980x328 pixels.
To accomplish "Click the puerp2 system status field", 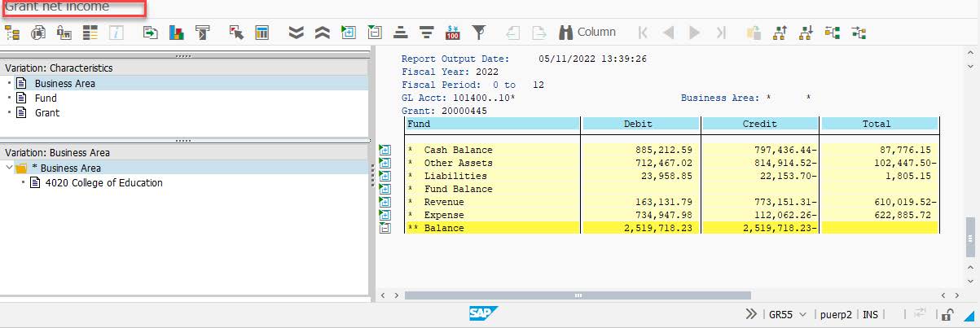I will [836, 314].
